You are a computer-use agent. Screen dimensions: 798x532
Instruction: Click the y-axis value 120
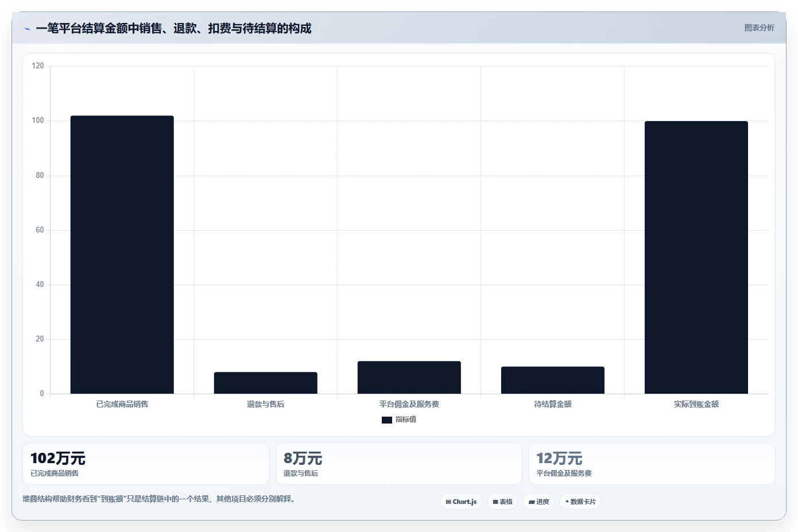(38, 66)
